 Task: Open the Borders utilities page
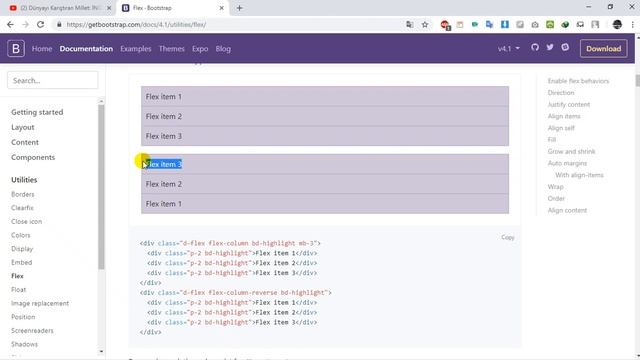[x=23, y=194]
